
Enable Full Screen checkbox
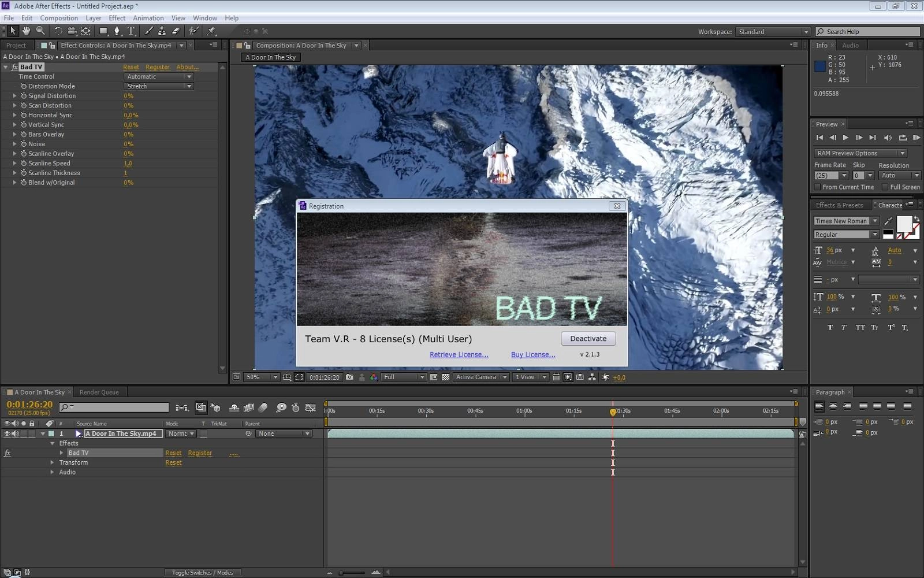click(885, 187)
